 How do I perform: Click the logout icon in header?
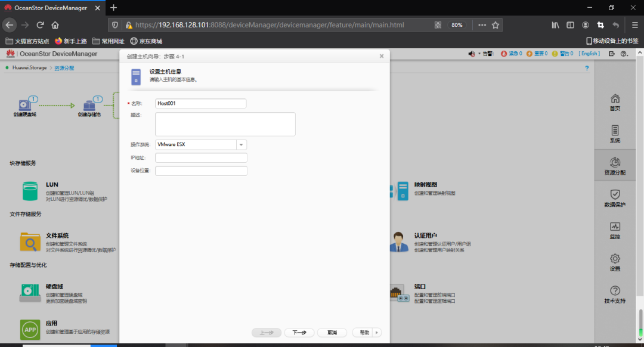[612, 54]
